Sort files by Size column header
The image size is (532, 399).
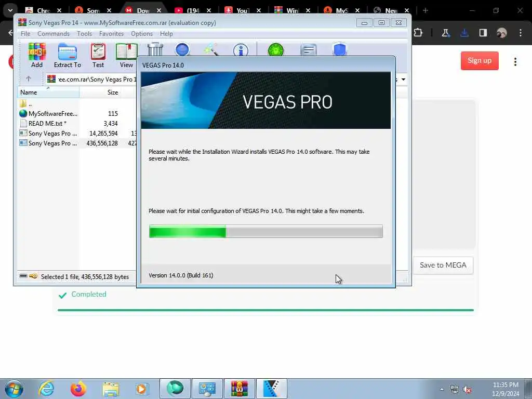[100, 92]
